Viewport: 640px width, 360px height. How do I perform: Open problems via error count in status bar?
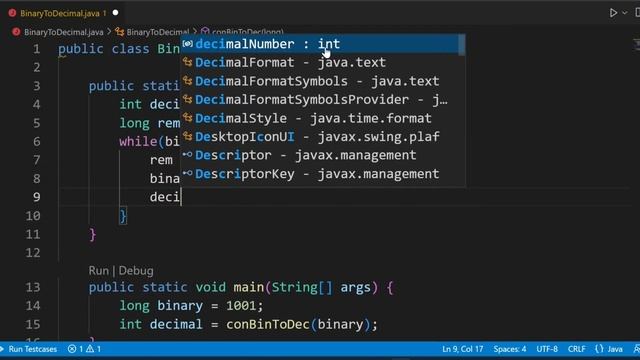coord(76,349)
